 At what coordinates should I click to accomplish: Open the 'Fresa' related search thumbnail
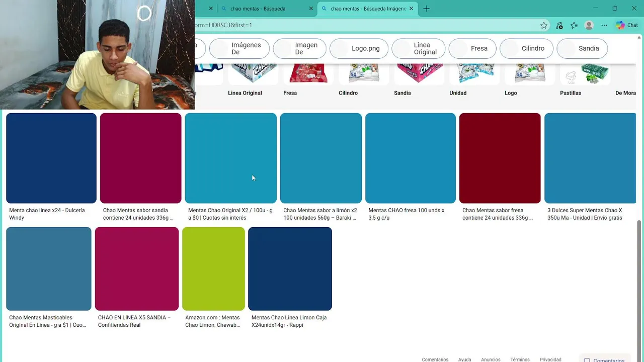[308, 73]
